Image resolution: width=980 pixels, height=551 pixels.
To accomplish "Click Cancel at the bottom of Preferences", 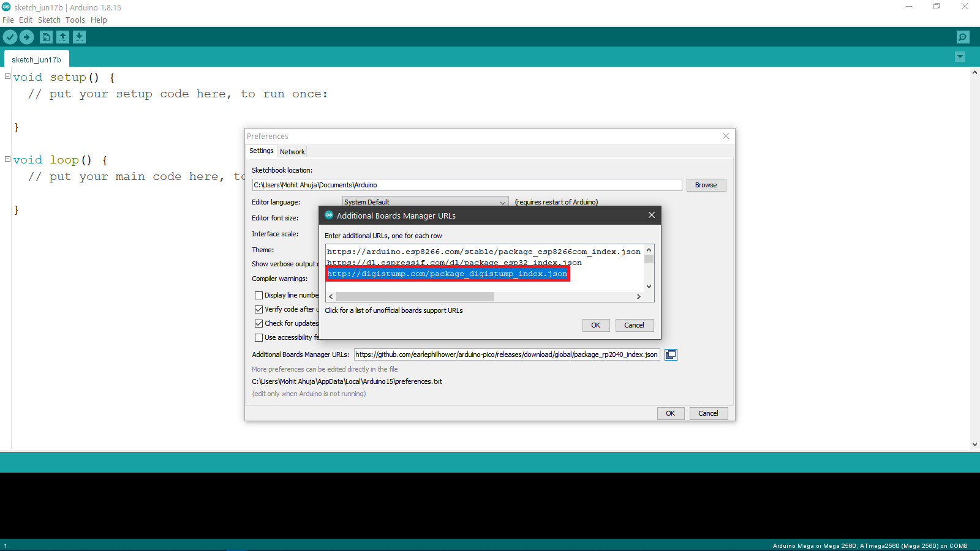I will point(708,413).
